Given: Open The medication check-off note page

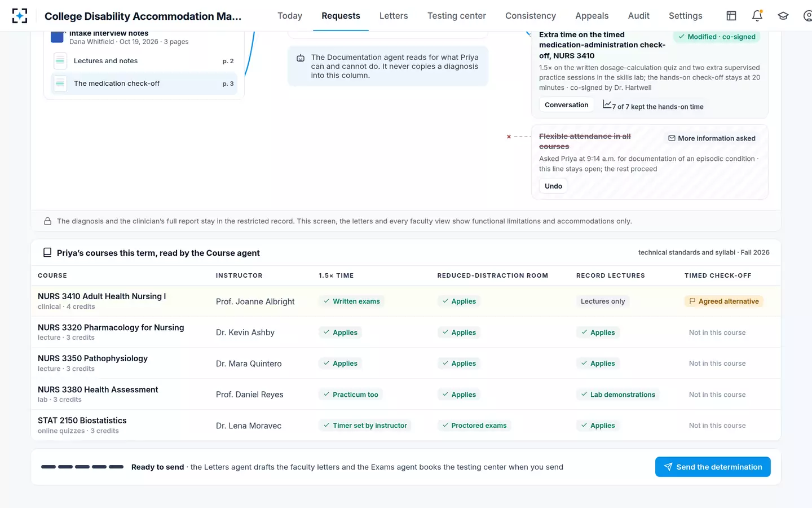Looking at the screenshot, I should coord(144,84).
